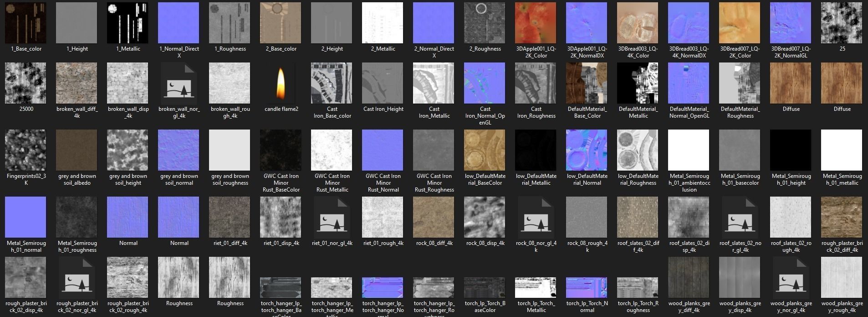The width and height of the screenshot is (868, 317).
Task: Click the "roof_slates_02_rough_4k" label
Action: (791, 246)
